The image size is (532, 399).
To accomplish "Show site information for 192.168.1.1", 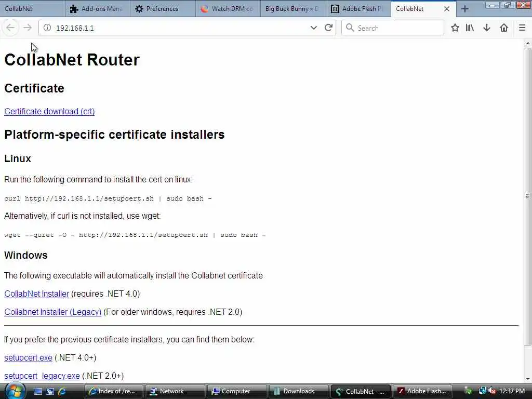I will pyautogui.click(x=47, y=28).
